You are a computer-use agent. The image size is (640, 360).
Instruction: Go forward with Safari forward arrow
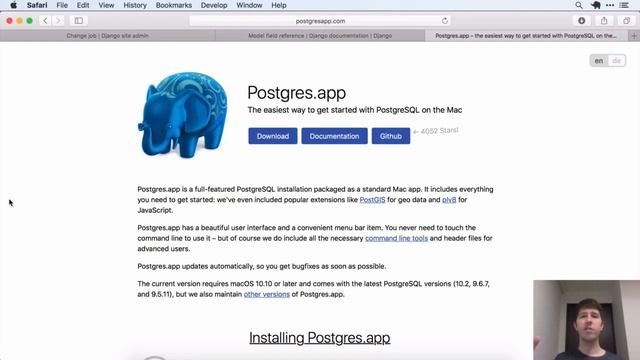point(58,20)
